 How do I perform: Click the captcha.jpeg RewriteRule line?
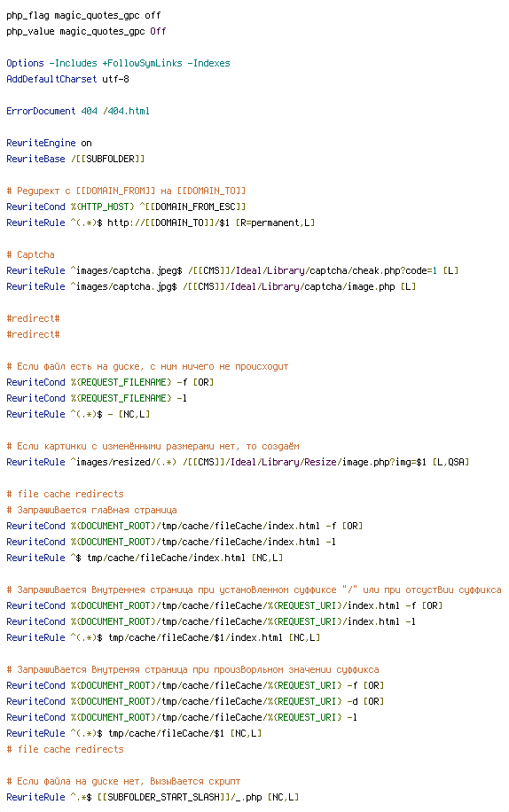click(232, 271)
